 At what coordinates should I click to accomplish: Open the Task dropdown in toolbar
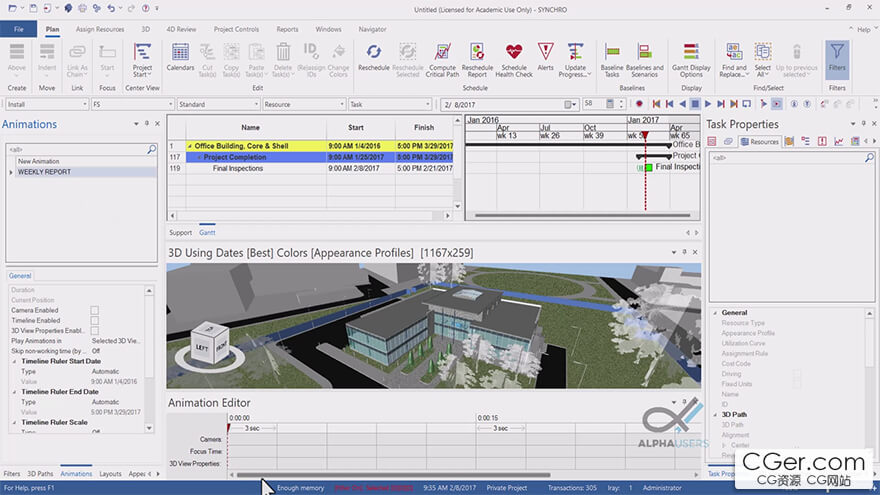(389, 104)
